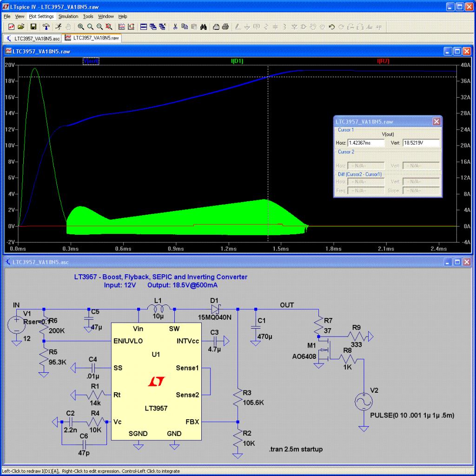Click the Close All Windows icon
Image resolution: width=476 pixels, height=476 pixels.
tap(162, 26)
